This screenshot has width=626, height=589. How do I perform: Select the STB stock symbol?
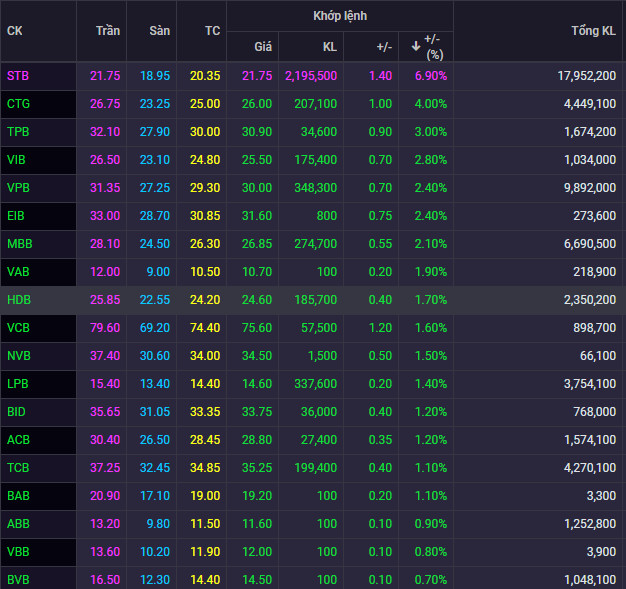point(18,76)
